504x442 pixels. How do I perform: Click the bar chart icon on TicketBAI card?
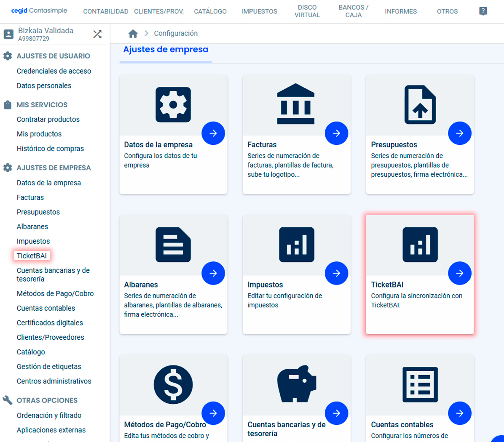[x=420, y=245]
